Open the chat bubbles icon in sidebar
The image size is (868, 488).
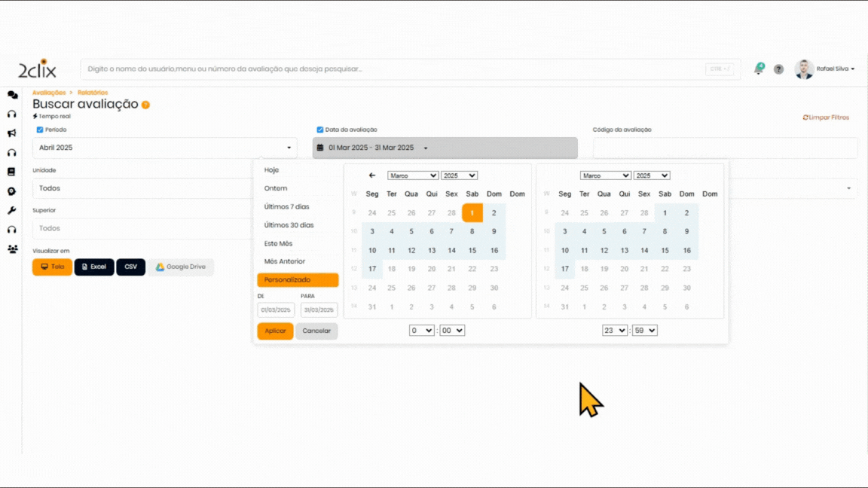(12, 95)
